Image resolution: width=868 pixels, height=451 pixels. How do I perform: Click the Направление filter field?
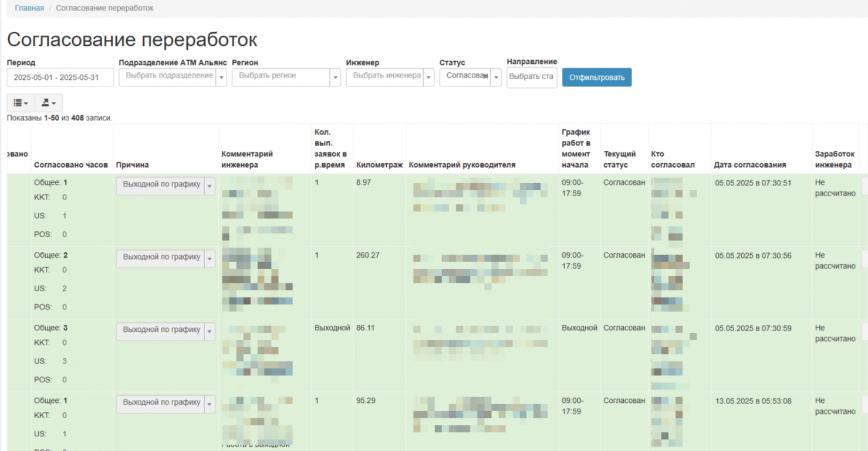coord(531,78)
